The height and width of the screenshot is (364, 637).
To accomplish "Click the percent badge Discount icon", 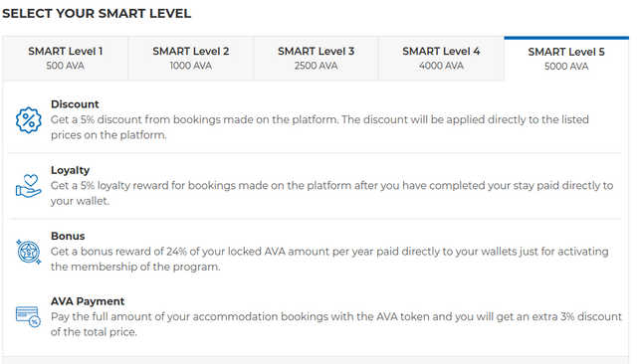I will [x=29, y=120].
